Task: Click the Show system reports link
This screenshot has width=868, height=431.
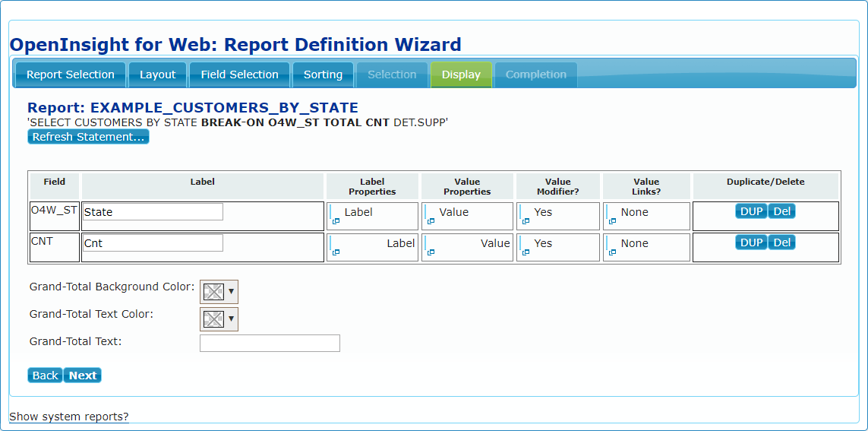Action: (69, 417)
